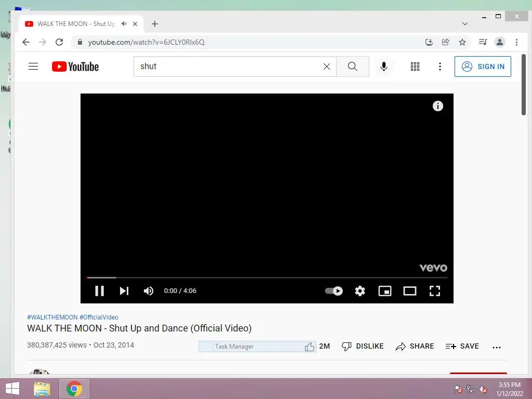The height and width of the screenshot is (399, 532).
Task: Close the YouTube tab
Action: coord(135,24)
